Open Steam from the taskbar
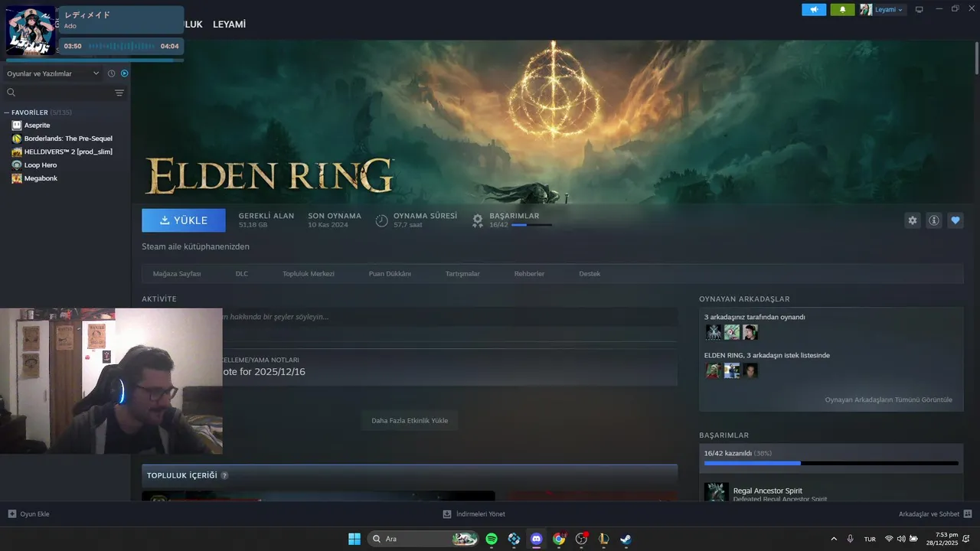Image resolution: width=980 pixels, height=551 pixels. coord(626,539)
